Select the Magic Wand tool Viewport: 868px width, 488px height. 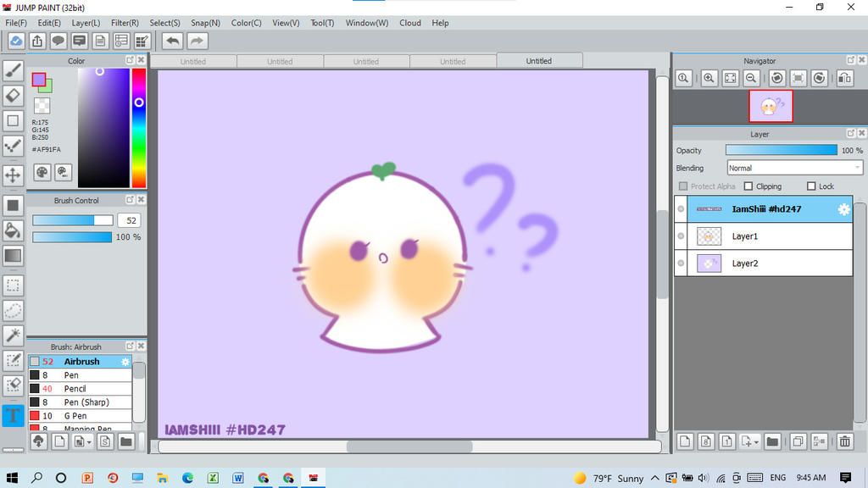13,335
